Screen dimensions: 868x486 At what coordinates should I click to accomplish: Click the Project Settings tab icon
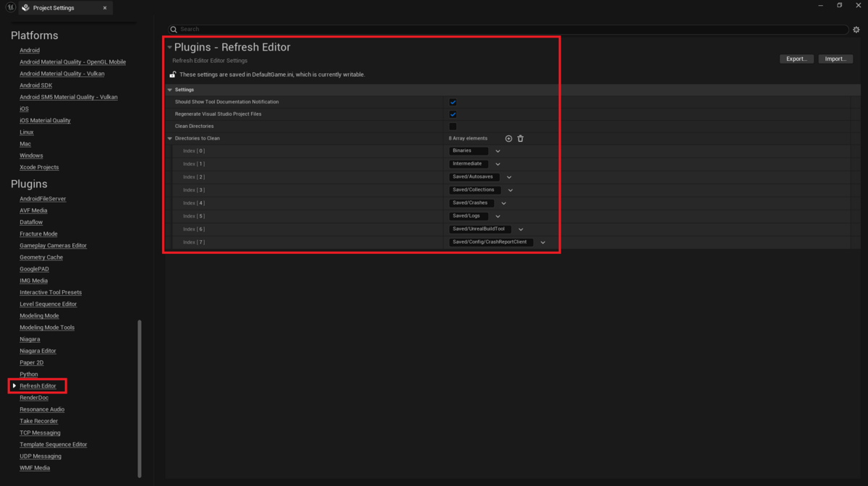(x=26, y=8)
